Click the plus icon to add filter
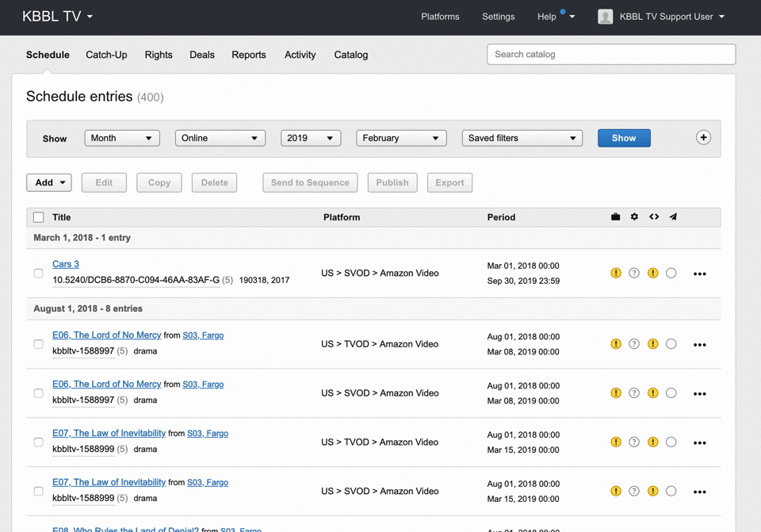761x532 pixels. tap(703, 137)
